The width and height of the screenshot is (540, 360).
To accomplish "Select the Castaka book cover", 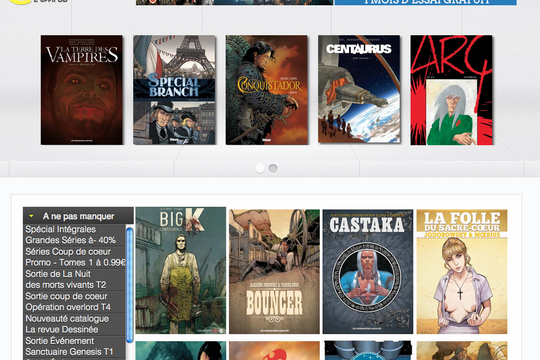I will [368, 271].
